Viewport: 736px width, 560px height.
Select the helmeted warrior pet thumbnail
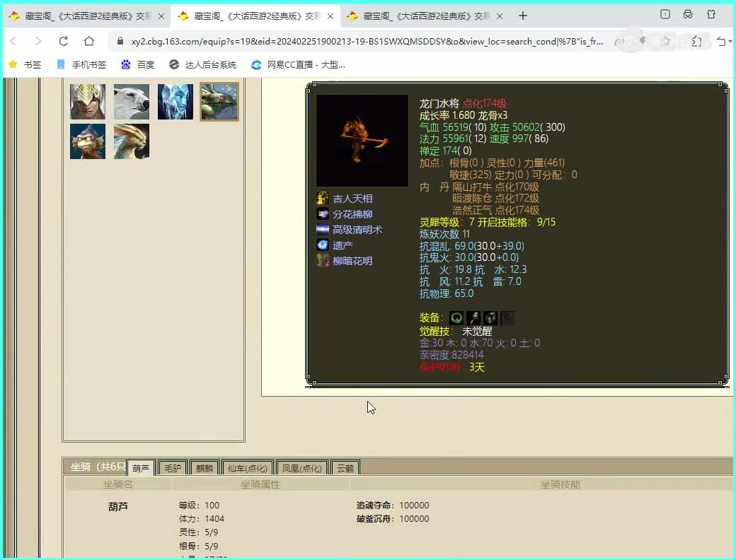(x=88, y=102)
